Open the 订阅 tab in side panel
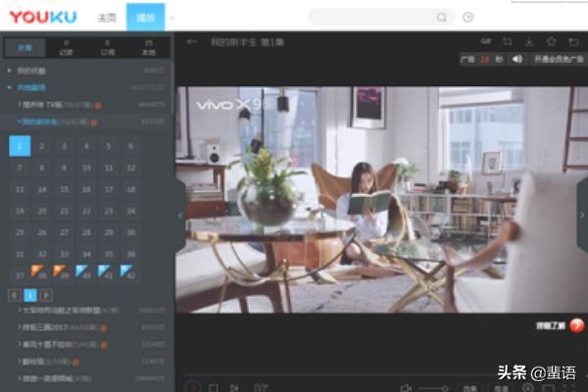This screenshot has width=588, height=392. click(x=107, y=48)
